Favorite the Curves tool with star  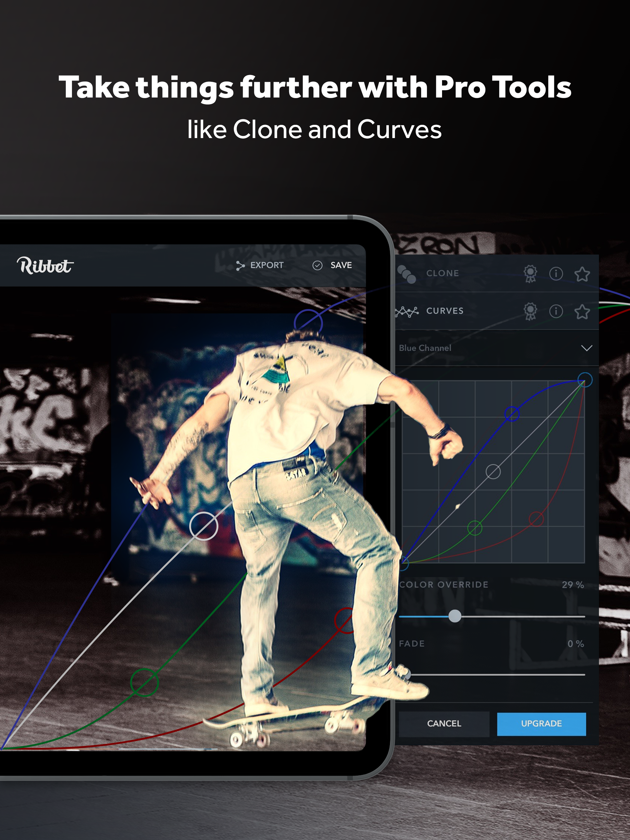click(582, 311)
